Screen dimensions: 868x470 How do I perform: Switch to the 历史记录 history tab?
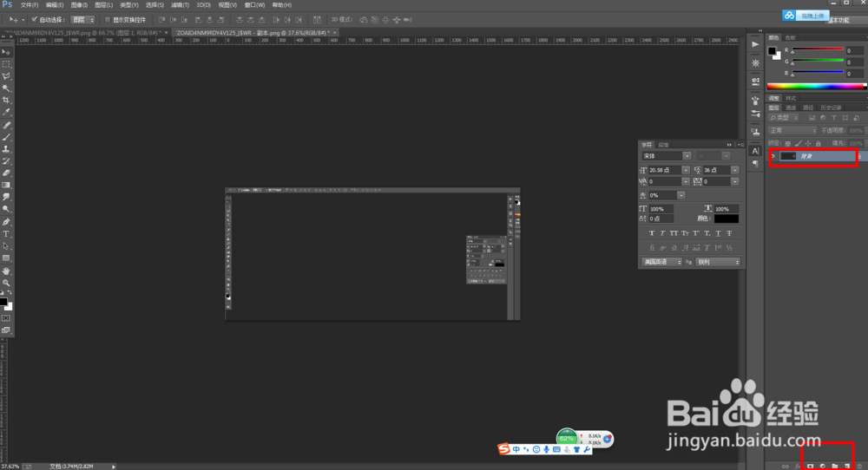click(x=831, y=108)
